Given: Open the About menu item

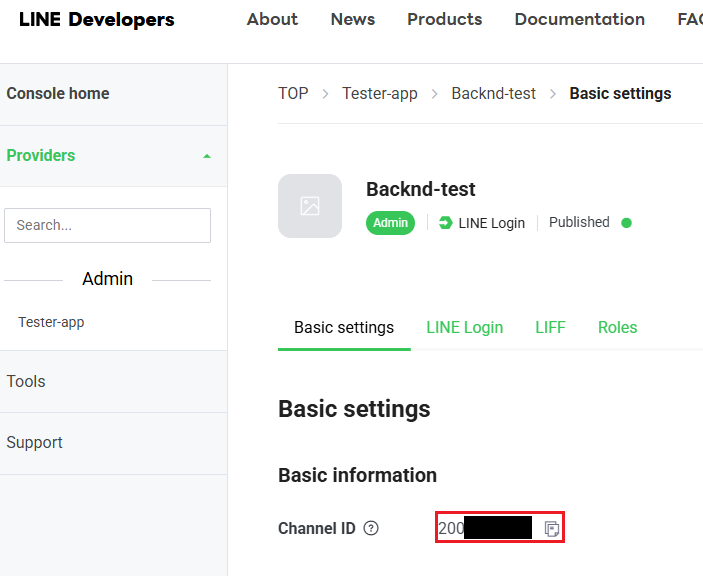Looking at the screenshot, I should pos(272,20).
